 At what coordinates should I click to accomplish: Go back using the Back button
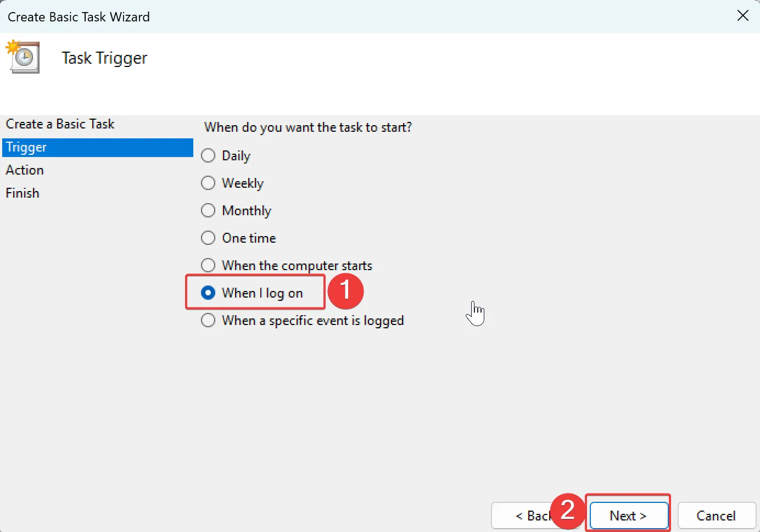(530, 516)
